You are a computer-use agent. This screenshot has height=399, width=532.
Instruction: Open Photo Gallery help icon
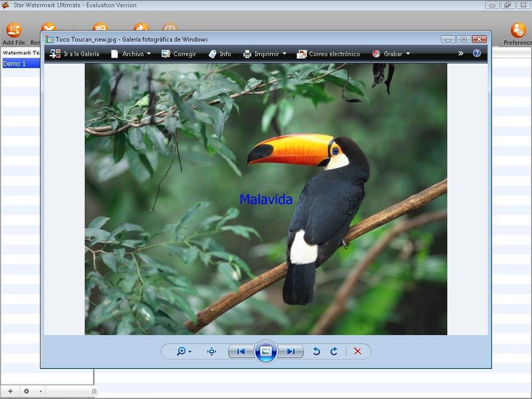click(477, 54)
